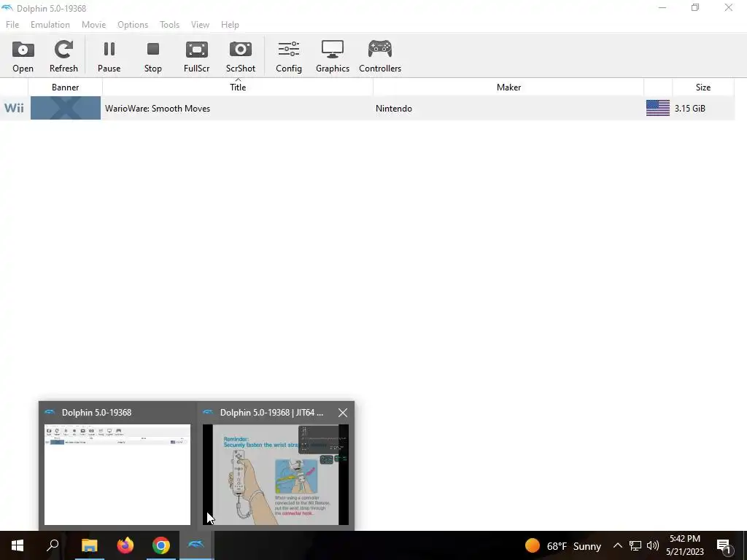Viewport: 747px width, 560px height.
Task: Open the volume control in tray
Action: click(x=653, y=545)
